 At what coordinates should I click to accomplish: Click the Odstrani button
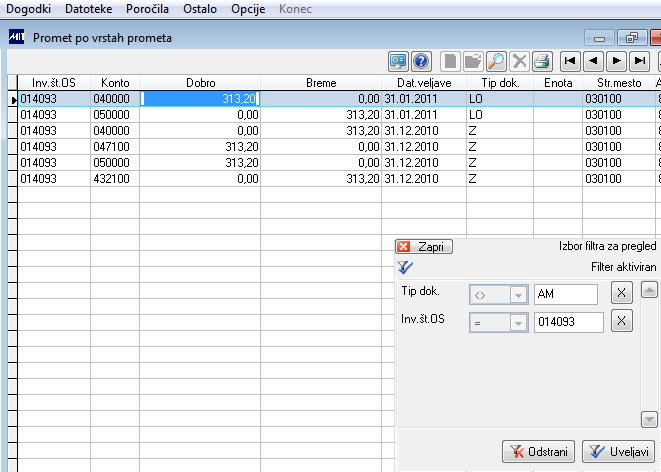(x=538, y=452)
